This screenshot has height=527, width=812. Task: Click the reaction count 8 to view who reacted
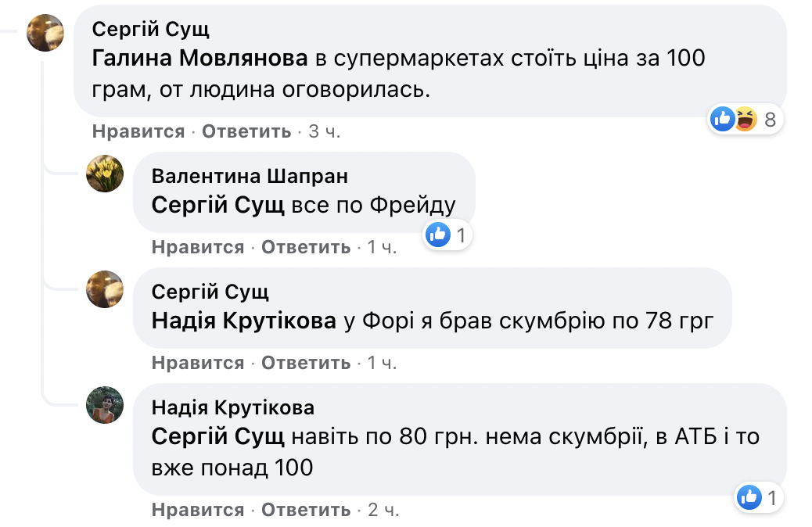click(771, 117)
